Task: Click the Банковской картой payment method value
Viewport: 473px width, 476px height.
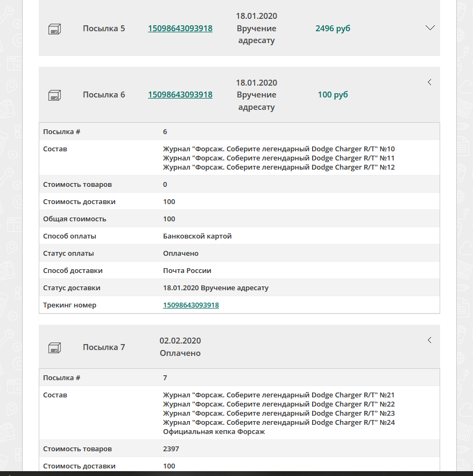Action: click(197, 236)
